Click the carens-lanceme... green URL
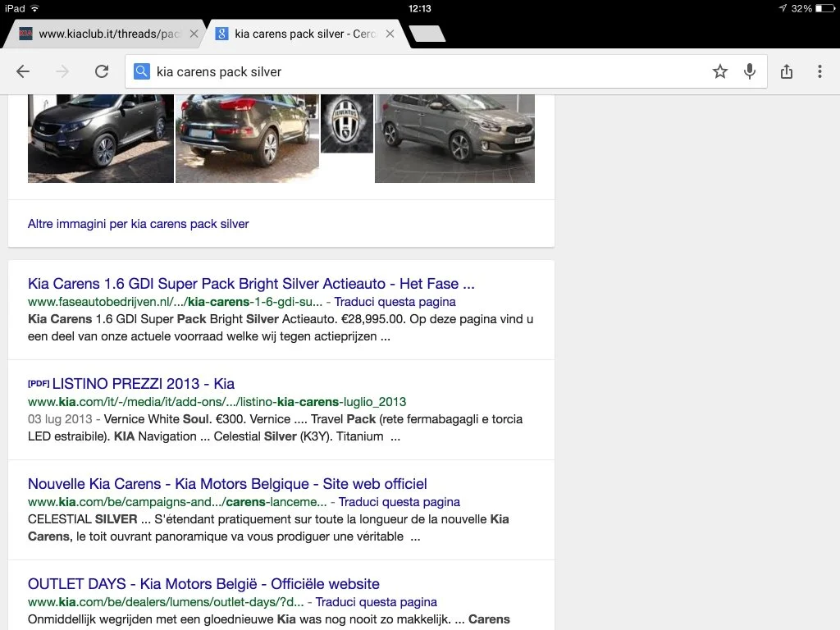Viewport: 840px width, 630px height. click(x=177, y=502)
